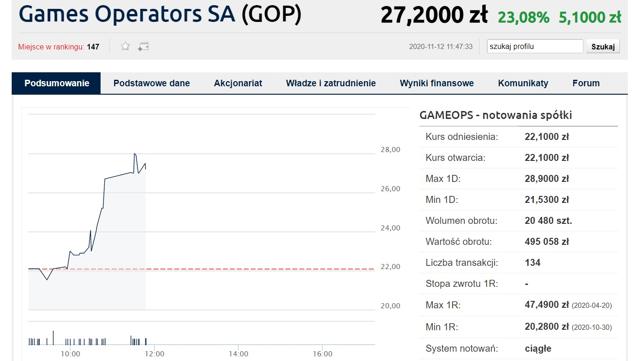Image resolution: width=640 pixels, height=361 pixels.
Task: Click the Szukaj button
Action: point(603,47)
